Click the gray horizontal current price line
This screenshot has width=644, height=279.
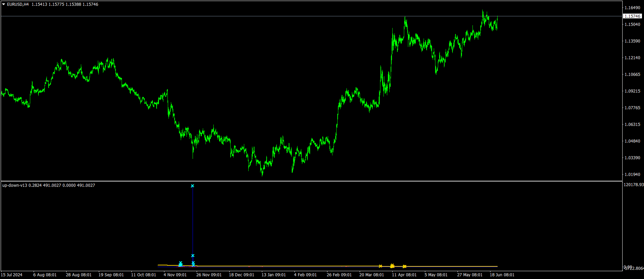click(x=306, y=16)
